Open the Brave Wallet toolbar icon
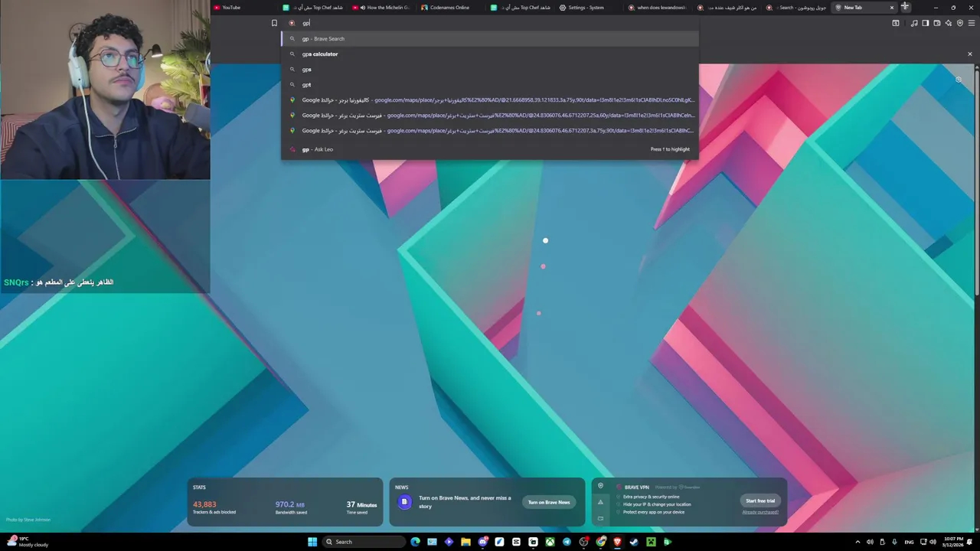980x551 pixels. (937, 23)
